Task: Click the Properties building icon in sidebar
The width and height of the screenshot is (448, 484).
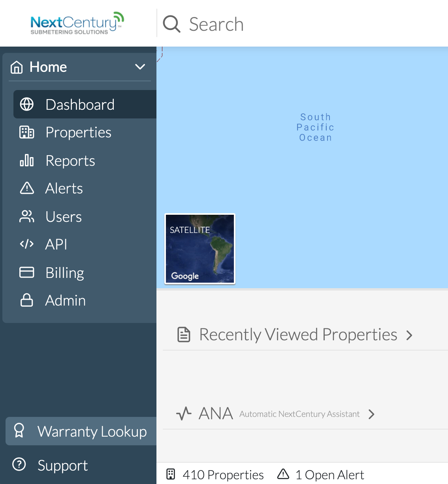Action: (x=27, y=132)
